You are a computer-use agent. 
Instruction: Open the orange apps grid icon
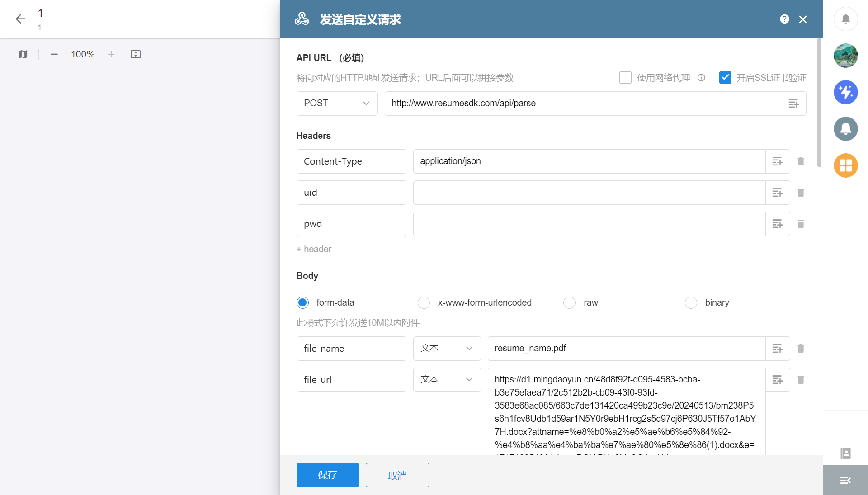(845, 165)
